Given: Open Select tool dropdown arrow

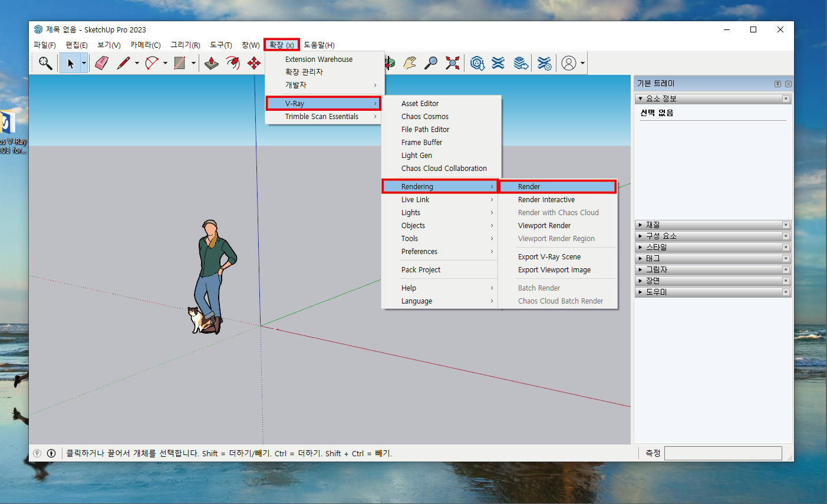Looking at the screenshot, I should (x=84, y=63).
